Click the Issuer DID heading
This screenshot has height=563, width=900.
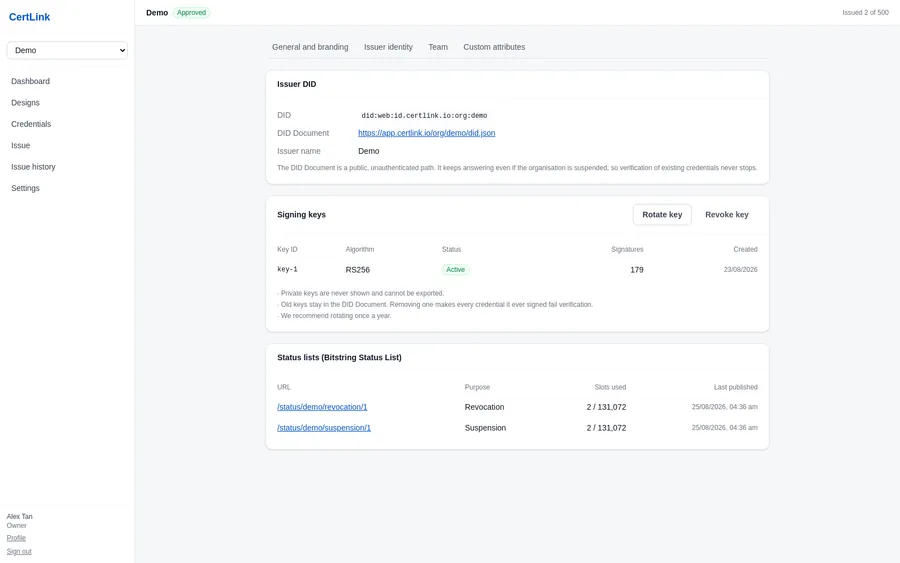click(x=297, y=84)
